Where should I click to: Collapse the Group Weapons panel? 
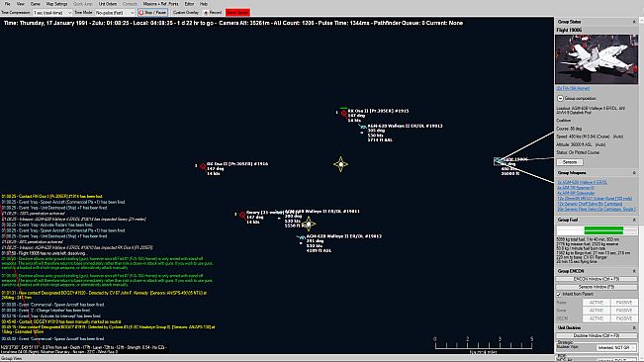pyautogui.click(x=634, y=173)
